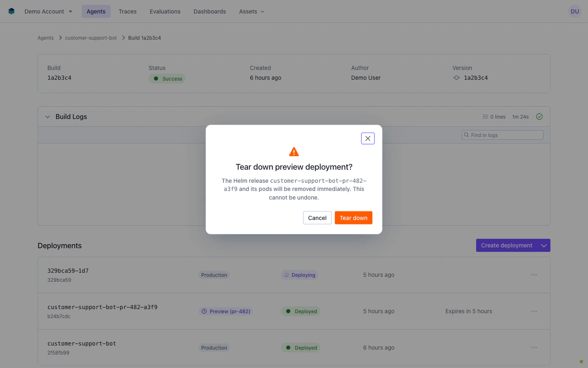Expand the Assets menu
Screen dimensions: 588x368
(252, 11)
